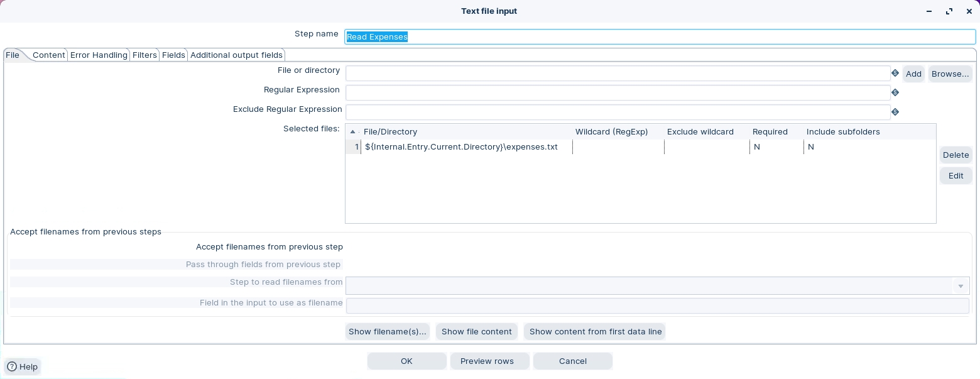Click the Add button
The height and width of the screenshot is (379, 980).
click(913, 74)
